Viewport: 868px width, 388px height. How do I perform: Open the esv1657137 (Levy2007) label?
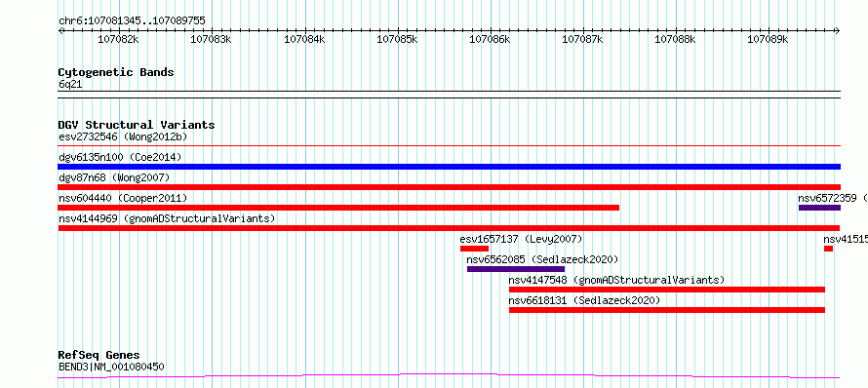521,239
